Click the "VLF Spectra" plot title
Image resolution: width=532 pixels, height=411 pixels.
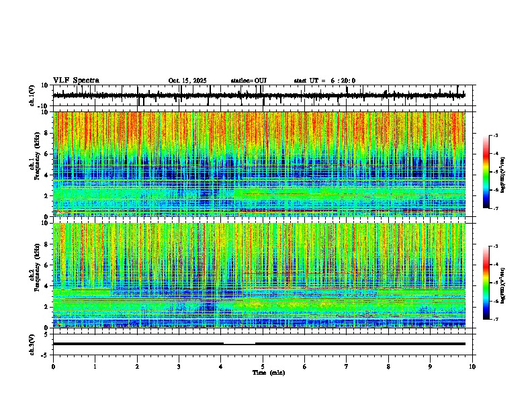(x=76, y=81)
